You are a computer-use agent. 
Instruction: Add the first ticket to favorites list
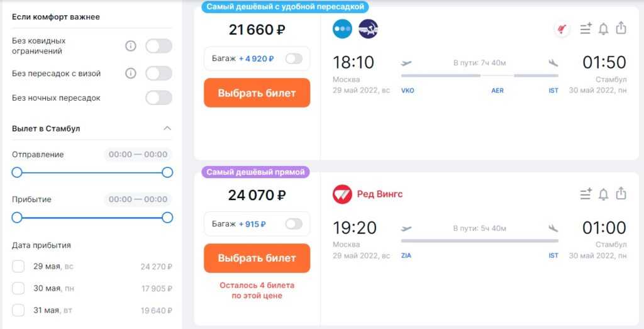coord(586,28)
